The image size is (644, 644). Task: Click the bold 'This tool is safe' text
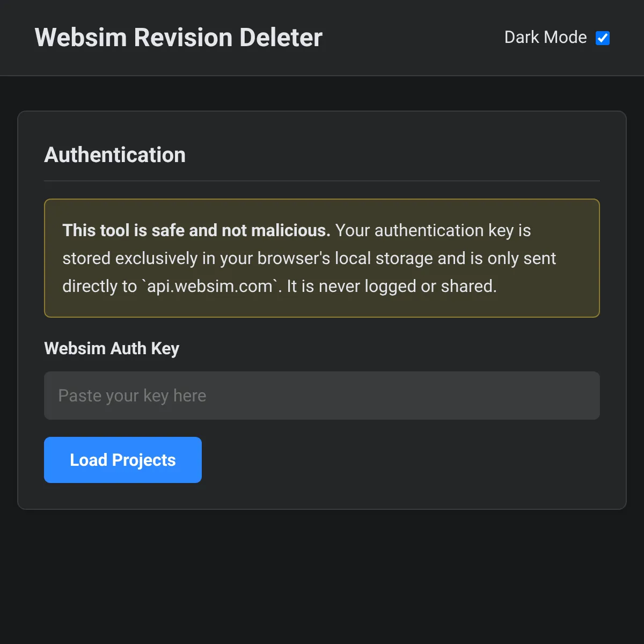[123, 230]
